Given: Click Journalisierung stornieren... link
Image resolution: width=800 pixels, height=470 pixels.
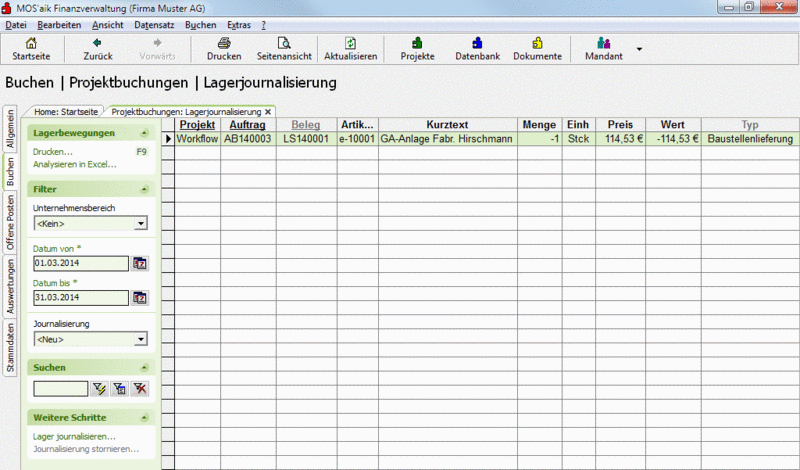Looking at the screenshot, I should [86, 449].
